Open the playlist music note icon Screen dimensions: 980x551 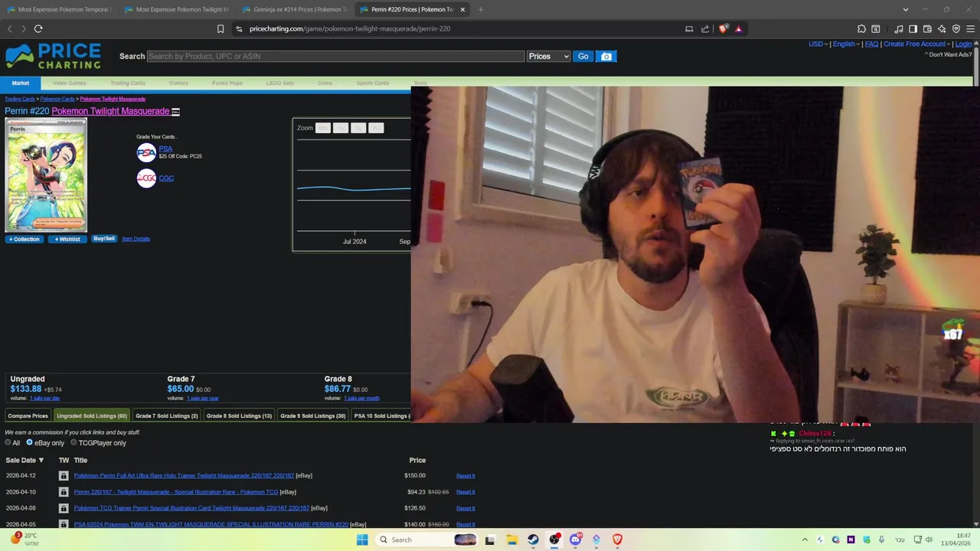pos(899,29)
